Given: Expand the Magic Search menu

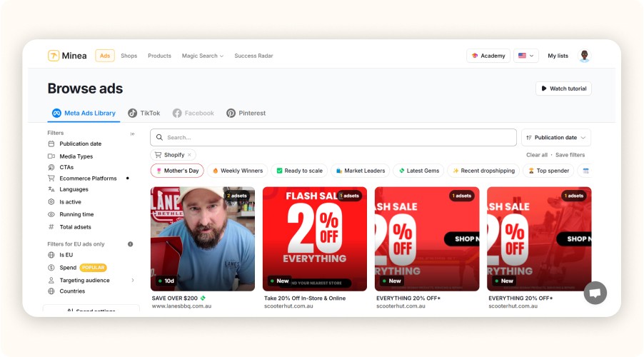Looking at the screenshot, I should [x=203, y=56].
